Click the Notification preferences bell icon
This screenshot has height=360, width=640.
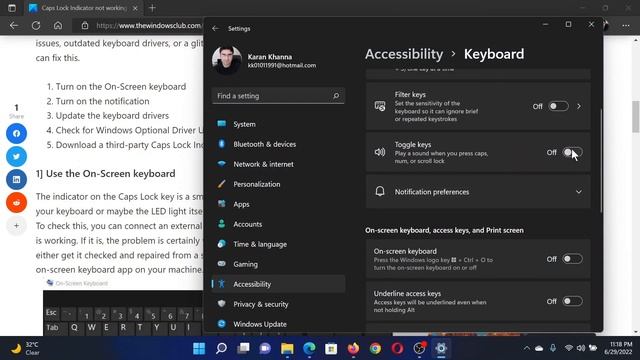[x=380, y=191]
